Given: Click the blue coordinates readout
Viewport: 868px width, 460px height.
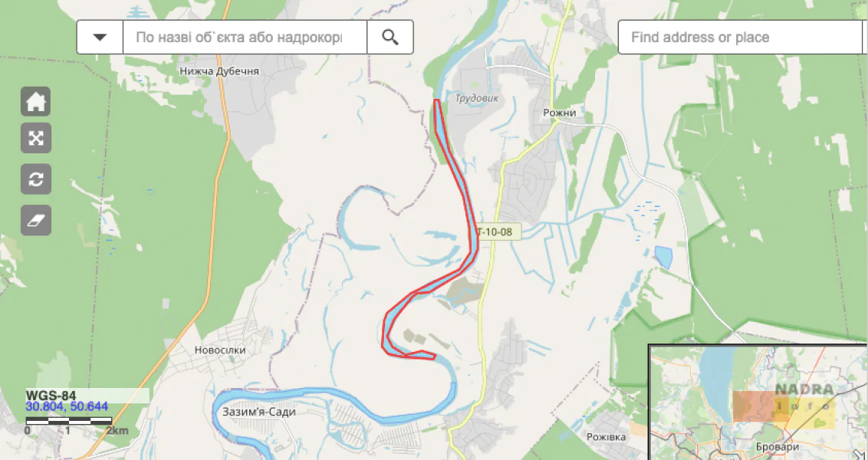Looking at the screenshot, I should 67,407.
